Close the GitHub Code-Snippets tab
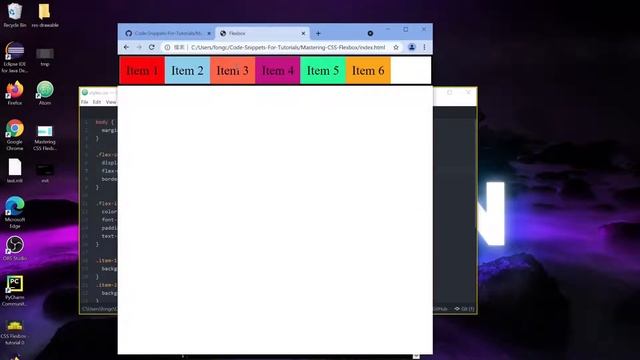The width and height of the screenshot is (640, 360). (x=209, y=33)
